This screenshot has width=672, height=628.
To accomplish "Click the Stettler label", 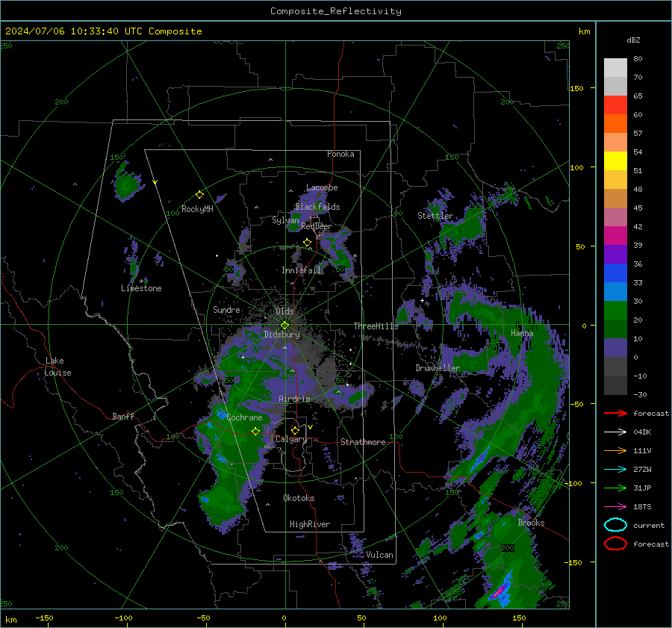I will tap(435, 216).
